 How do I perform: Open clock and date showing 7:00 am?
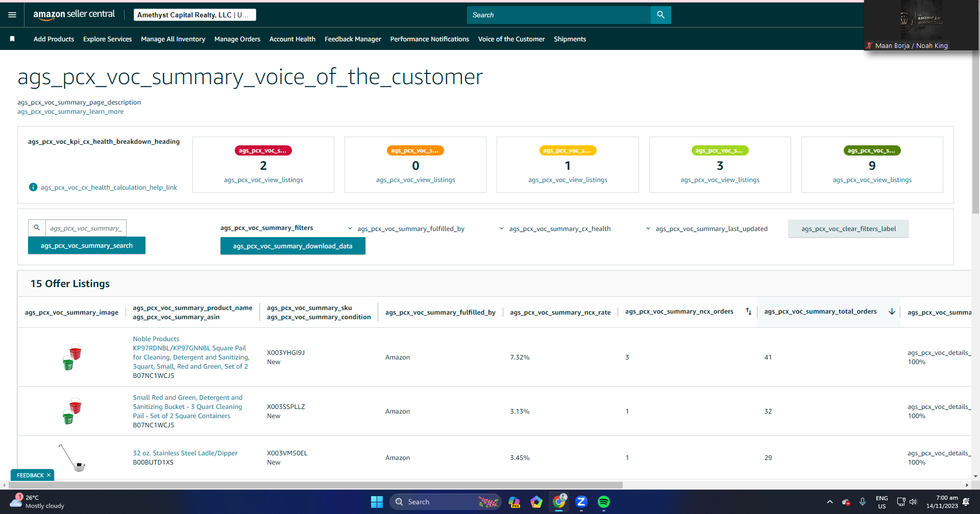coord(942,502)
